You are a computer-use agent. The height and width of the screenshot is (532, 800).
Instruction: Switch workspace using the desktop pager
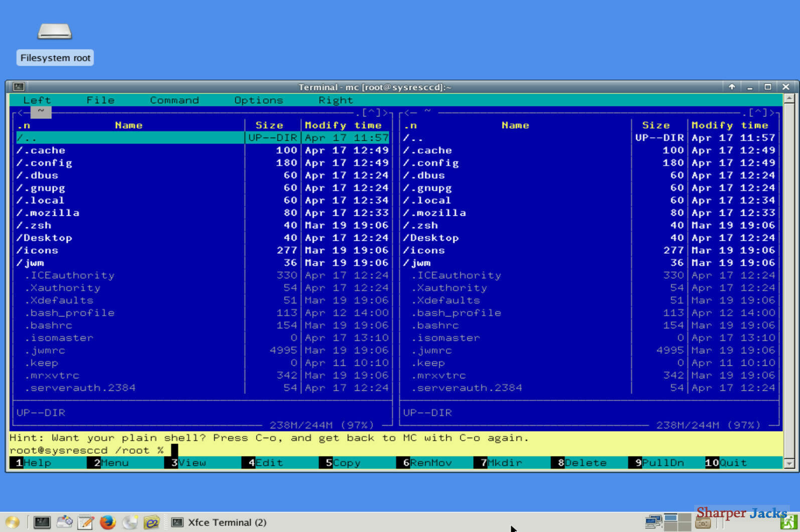pos(678,522)
